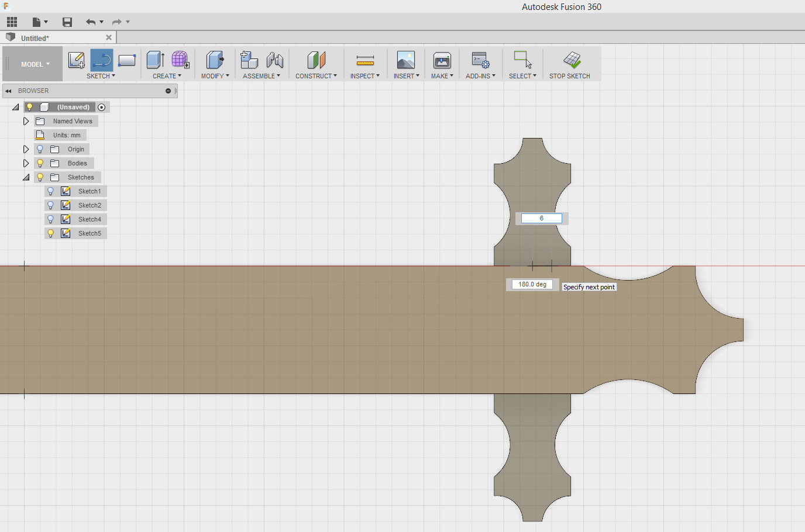
Task: Collapse the Sketches folder
Action: coord(26,177)
